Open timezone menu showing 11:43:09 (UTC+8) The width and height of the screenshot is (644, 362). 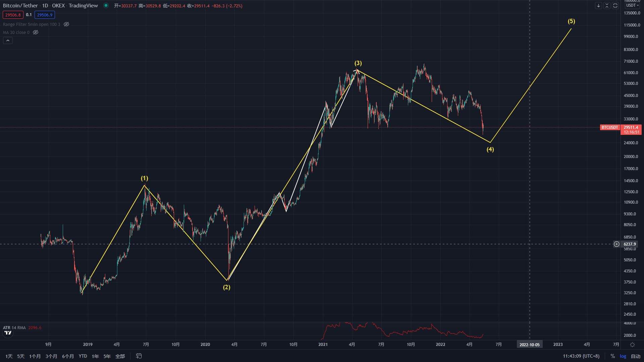click(x=581, y=356)
